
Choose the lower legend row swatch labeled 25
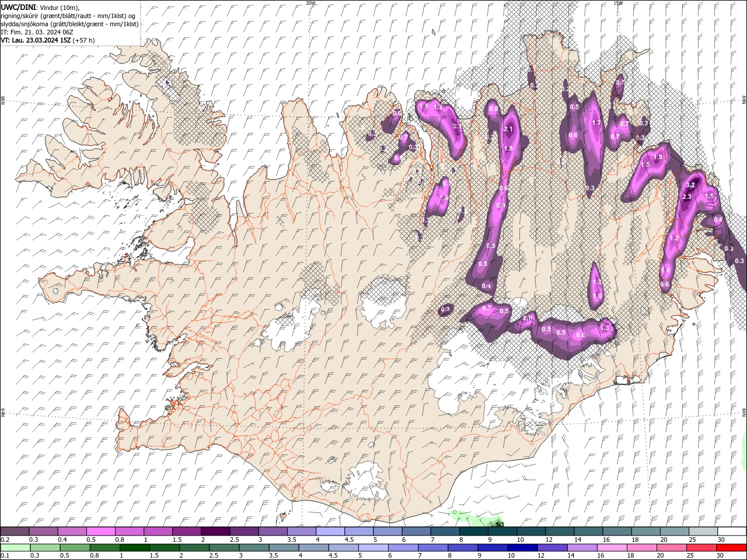(x=701, y=547)
